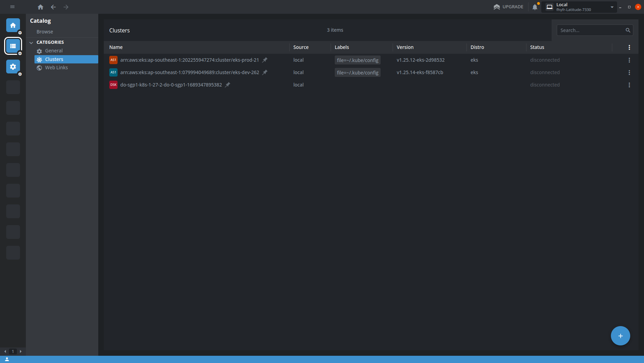Screen dimensions: 644x363
Task: Click the home icon in top toolbar
Action: point(40,7)
